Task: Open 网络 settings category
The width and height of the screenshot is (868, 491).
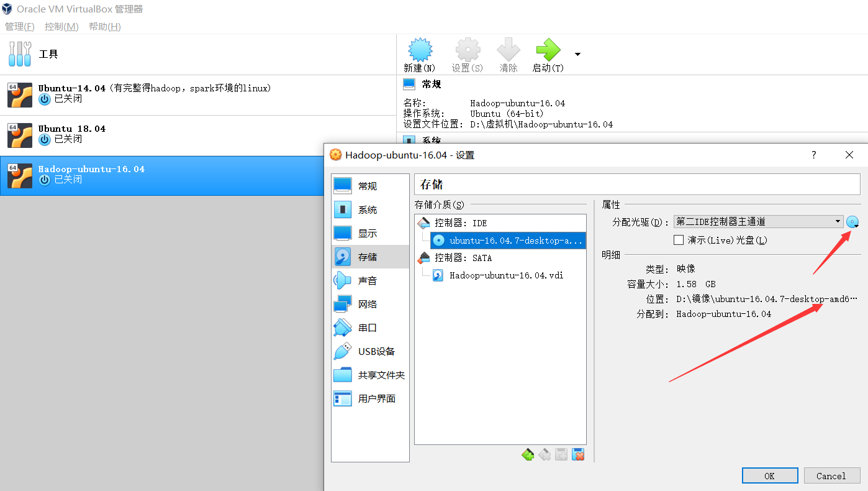Action: point(370,304)
